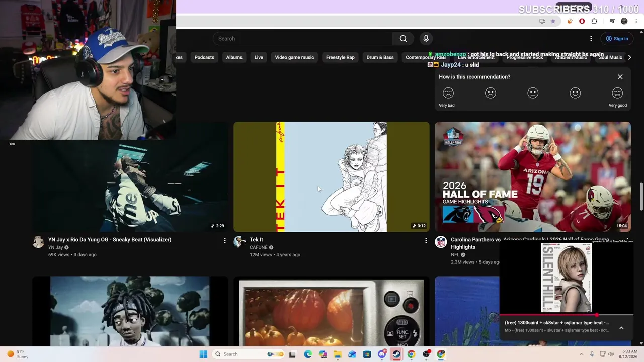The height and width of the screenshot is (362, 644).
Task: Open Outlook from the taskbar
Action: tap(352, 354)
